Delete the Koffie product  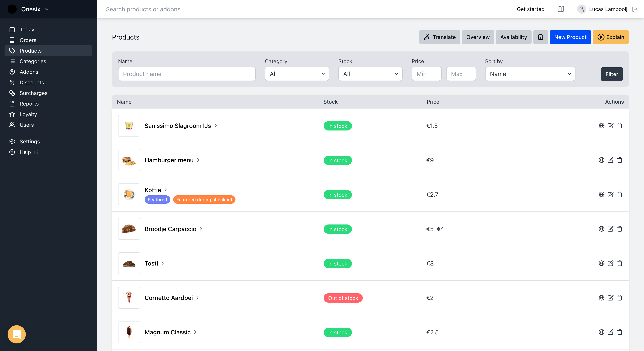pyautogui.click(x=620, y=195)
